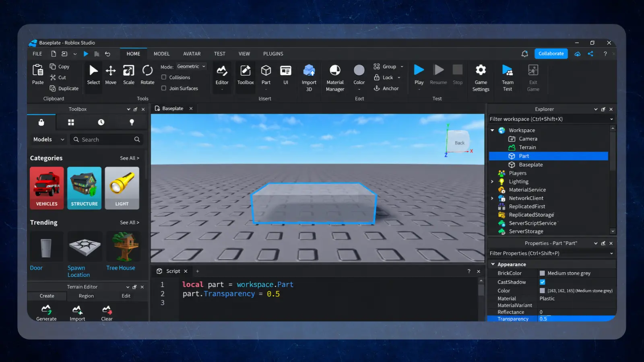Open the Mode Geometric dropdown
The width and height of the screenshot is (644, 362).
[x=192, y=66]
